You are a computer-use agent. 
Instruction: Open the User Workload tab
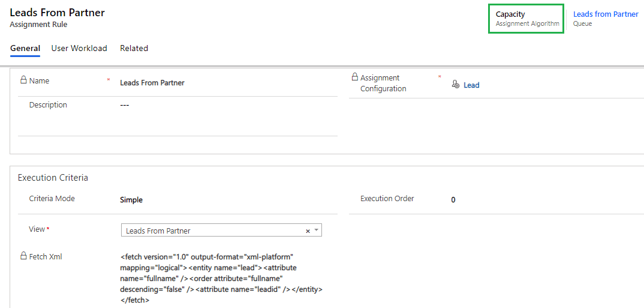(79, 48)
